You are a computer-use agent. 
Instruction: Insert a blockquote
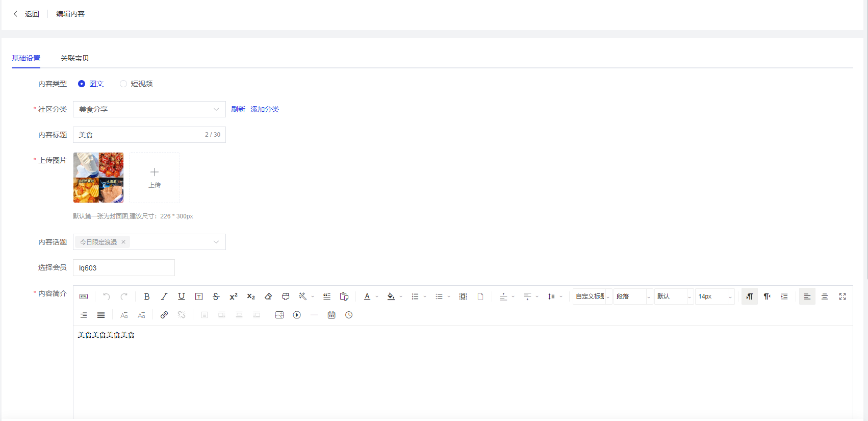[327, 296]
